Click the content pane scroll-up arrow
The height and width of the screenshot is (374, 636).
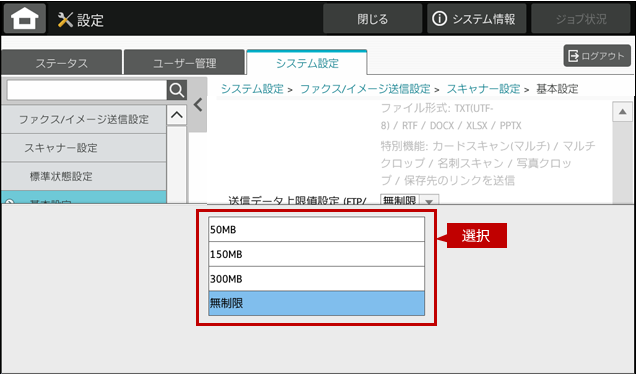tap(622, 112)
